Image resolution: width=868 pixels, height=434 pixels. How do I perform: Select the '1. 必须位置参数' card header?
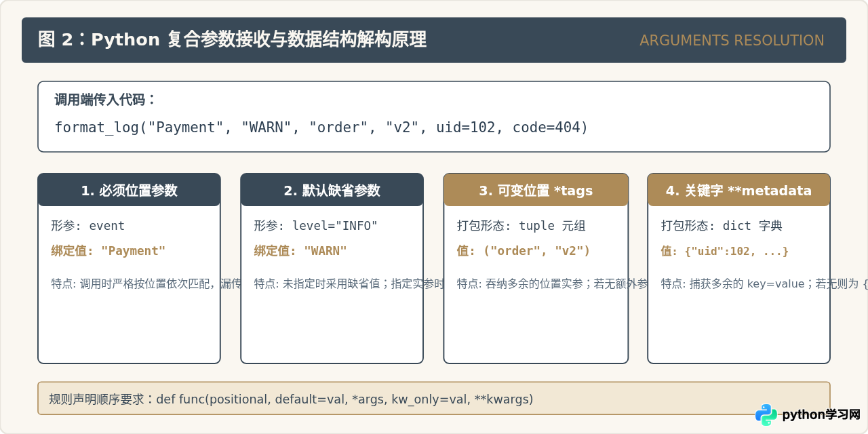(129, 190)
